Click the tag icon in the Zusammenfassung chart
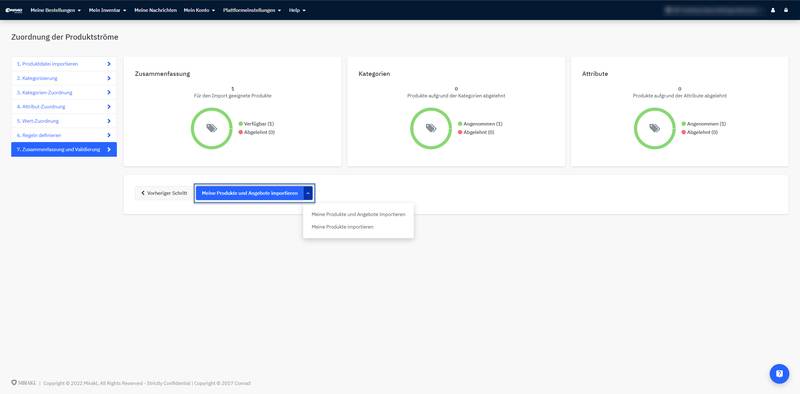Screen dimensions: 800x394 212,128
